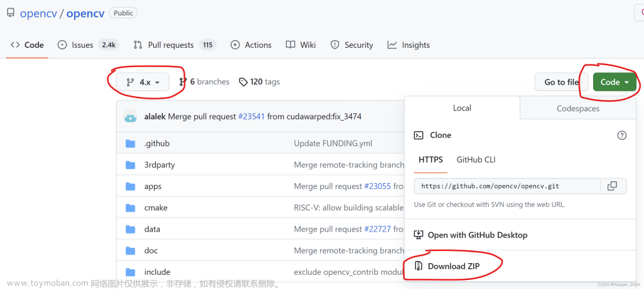The width and height of the screenshot is (644, 289).
Task: View the 120 tags link
Action: [x=260, y=82]
